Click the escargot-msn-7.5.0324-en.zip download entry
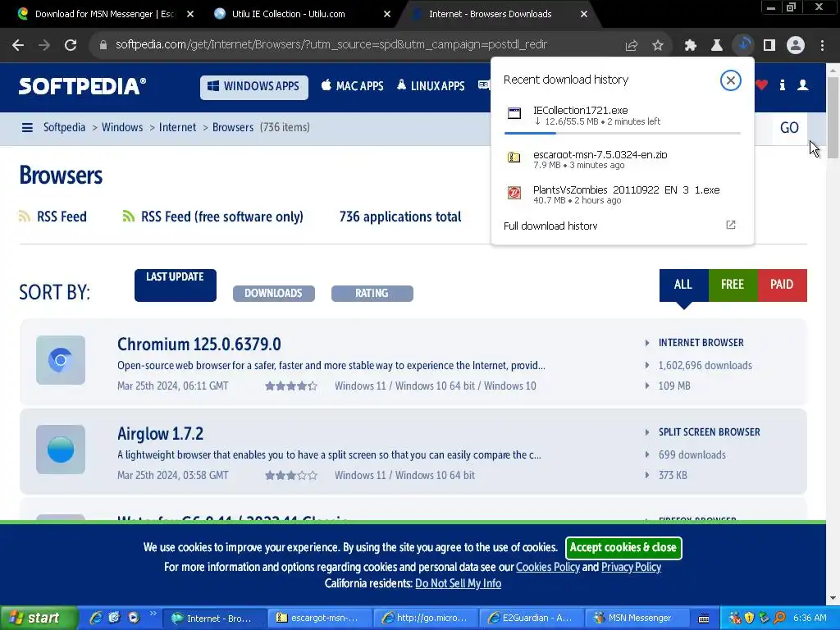Viewport: 840px width, 630px height. [623, 159]
